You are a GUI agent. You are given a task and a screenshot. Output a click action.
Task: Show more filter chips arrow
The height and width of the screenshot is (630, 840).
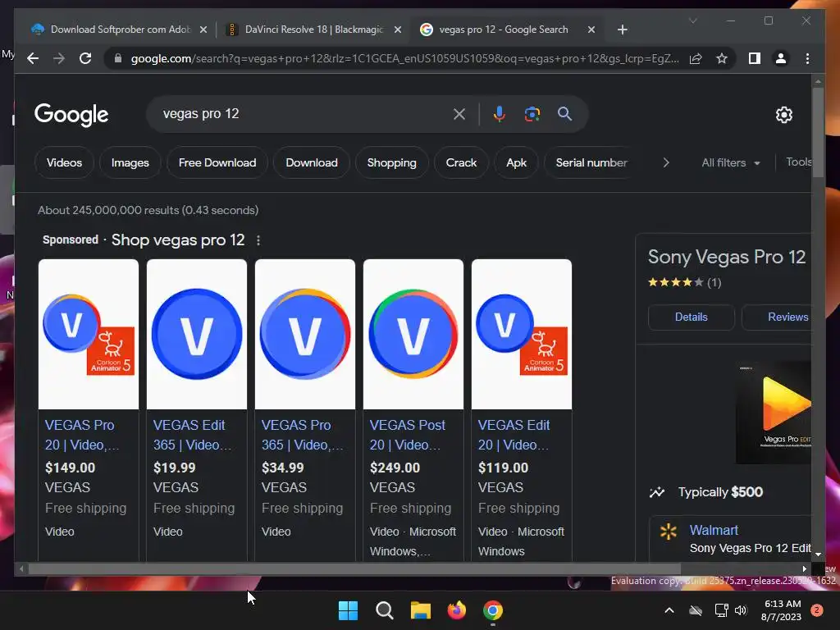(666, 163)
